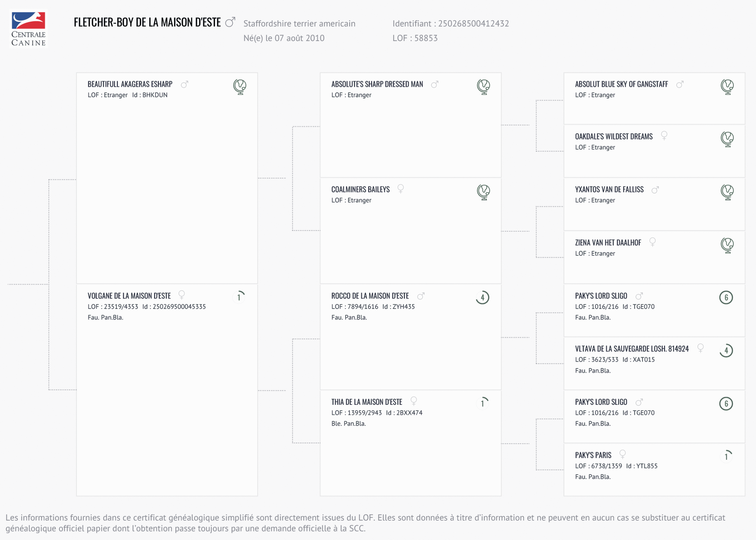Click the Identifiant number in header
This screenshot has width=756, height=540.
tap(473, 24)
